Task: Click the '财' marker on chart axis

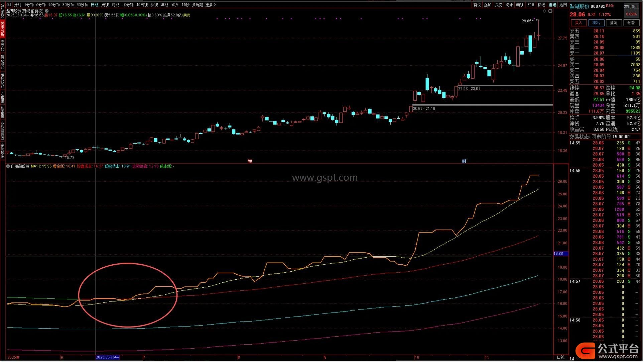Action: [464, 161]
